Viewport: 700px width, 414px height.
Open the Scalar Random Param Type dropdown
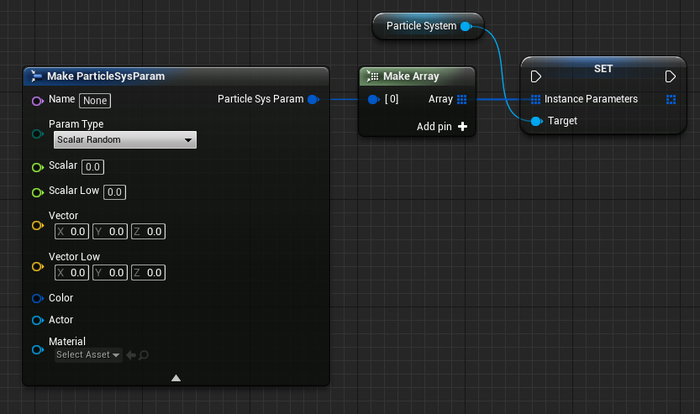tap(125, 140)
